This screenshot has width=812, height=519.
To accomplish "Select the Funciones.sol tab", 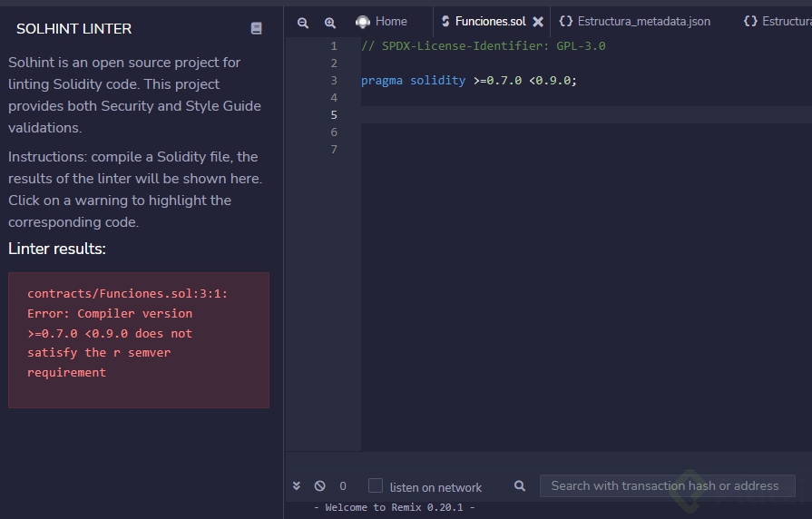I will pyautogui.click(x=490, y=22).
